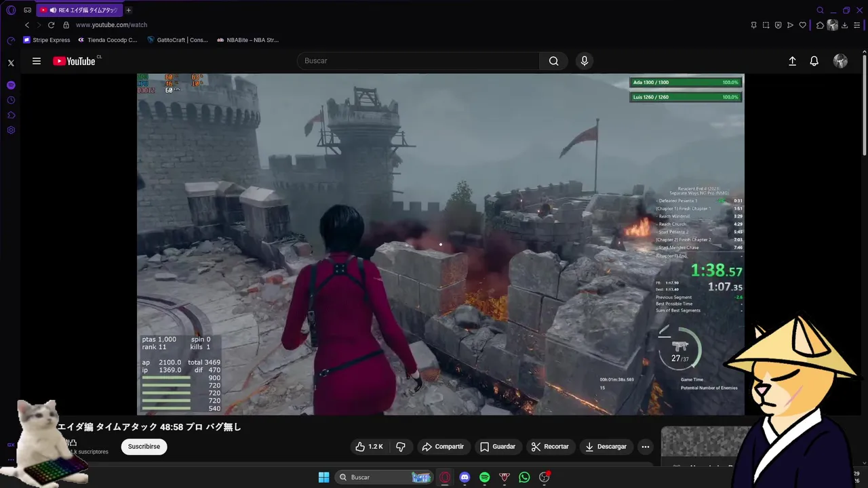
Task: View site security lock info
Action: 66,25
